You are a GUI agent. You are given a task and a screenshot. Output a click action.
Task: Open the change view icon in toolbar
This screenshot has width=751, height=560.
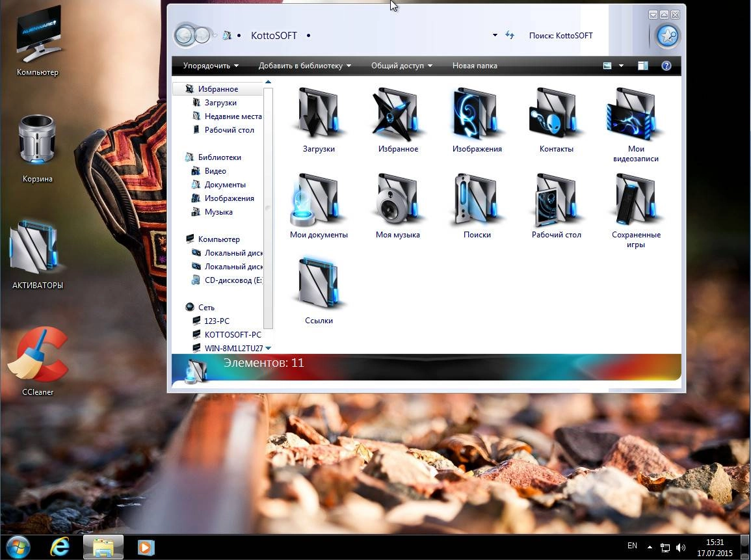coord(607,66)
